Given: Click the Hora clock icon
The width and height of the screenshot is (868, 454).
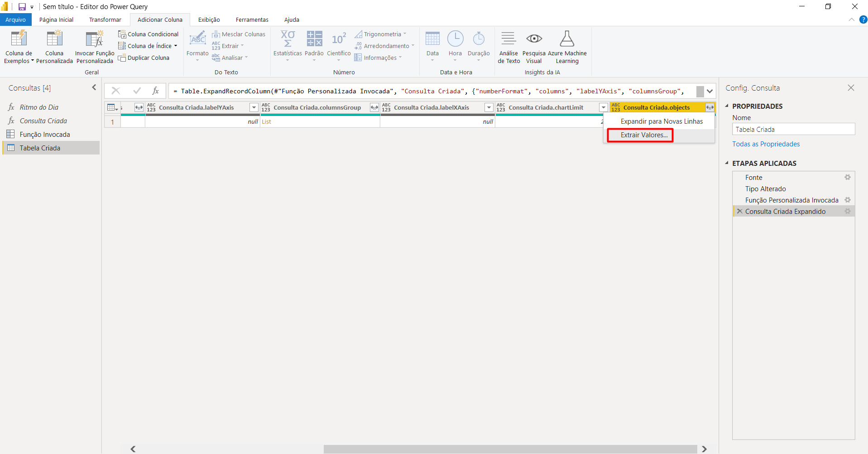Looking at the screenshot, I should (455, 39).
